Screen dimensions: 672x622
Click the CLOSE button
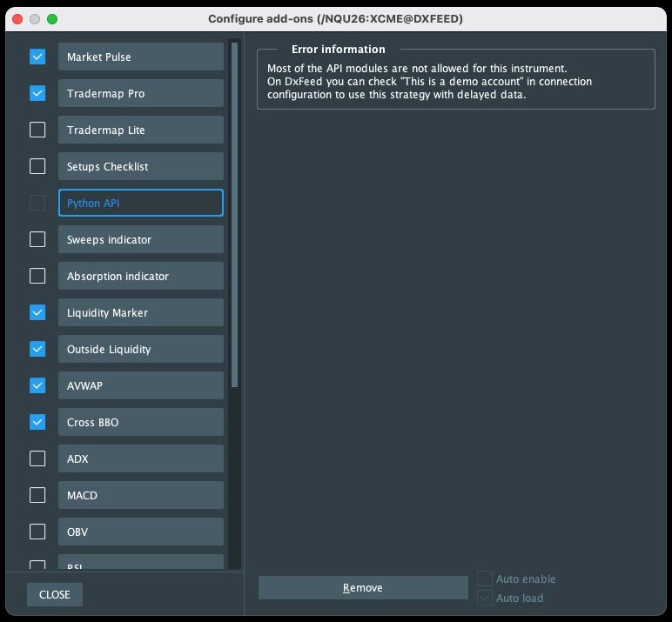55,594
